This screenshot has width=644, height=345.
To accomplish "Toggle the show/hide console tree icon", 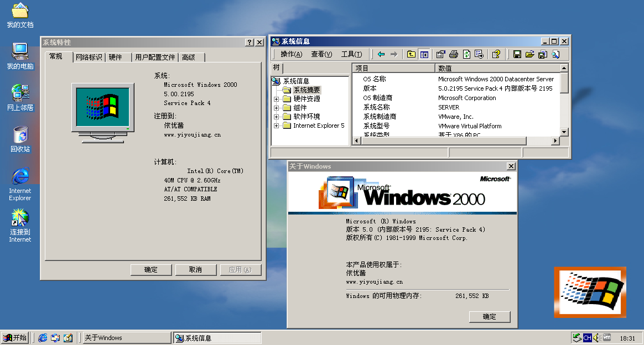I will click(424, 54).
